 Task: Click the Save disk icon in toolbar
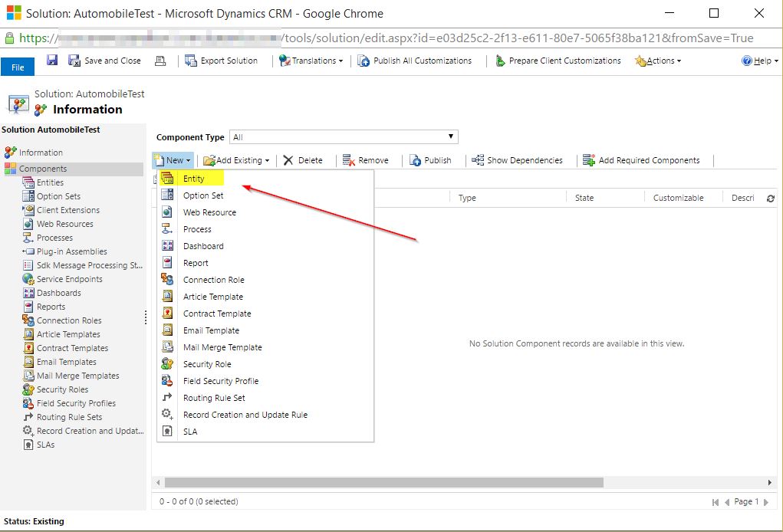[52, 61]
